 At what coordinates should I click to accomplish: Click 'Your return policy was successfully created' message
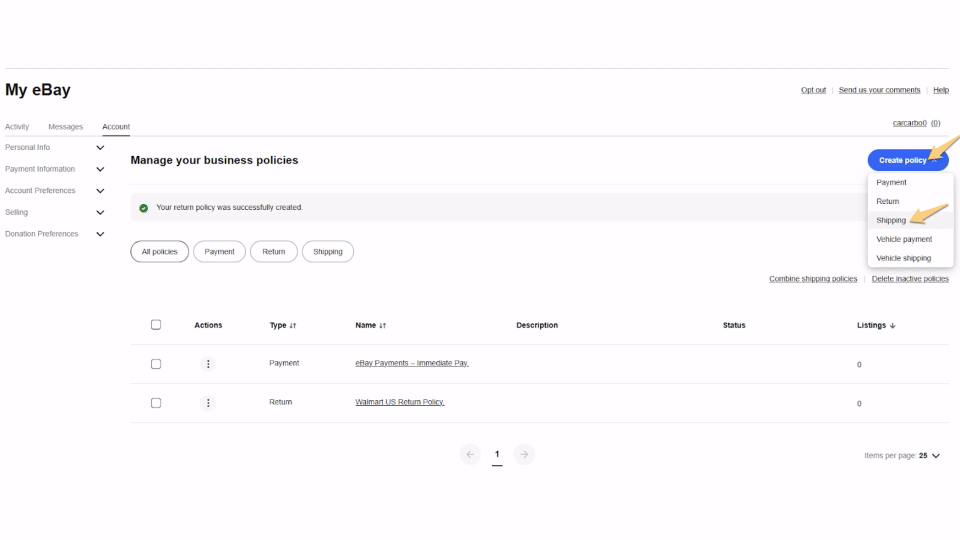(229, 208)
